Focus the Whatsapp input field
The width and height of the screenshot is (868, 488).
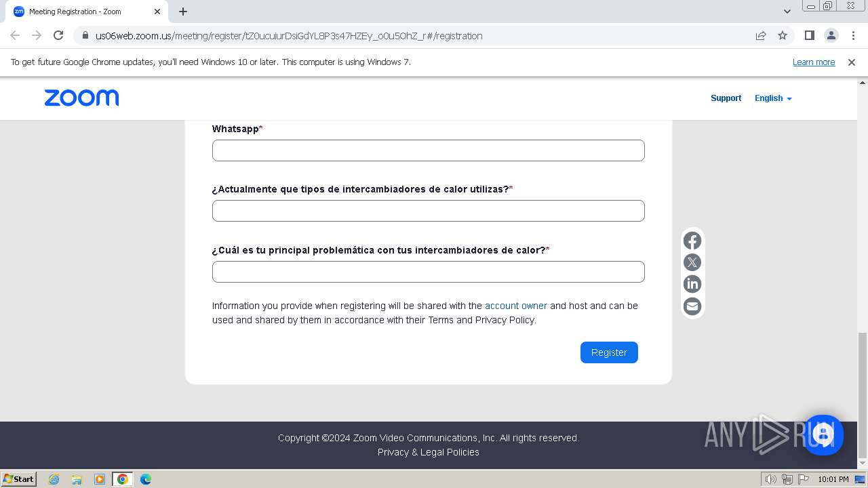(x=429, y=150)
